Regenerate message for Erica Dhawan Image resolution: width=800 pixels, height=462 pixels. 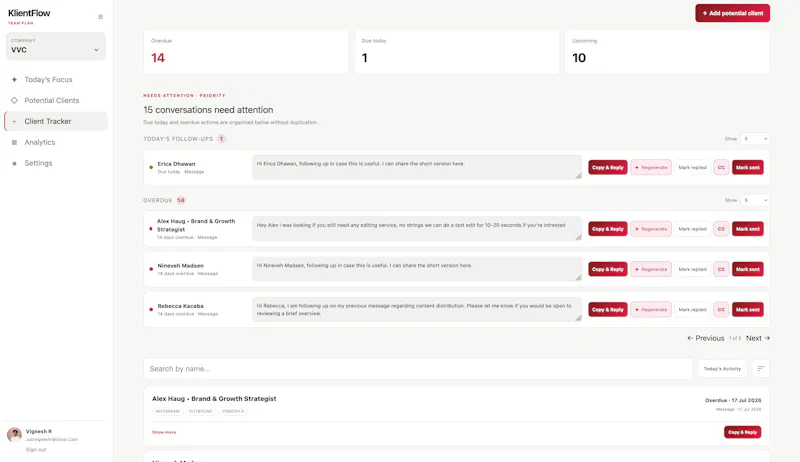[x=651, y=167]
